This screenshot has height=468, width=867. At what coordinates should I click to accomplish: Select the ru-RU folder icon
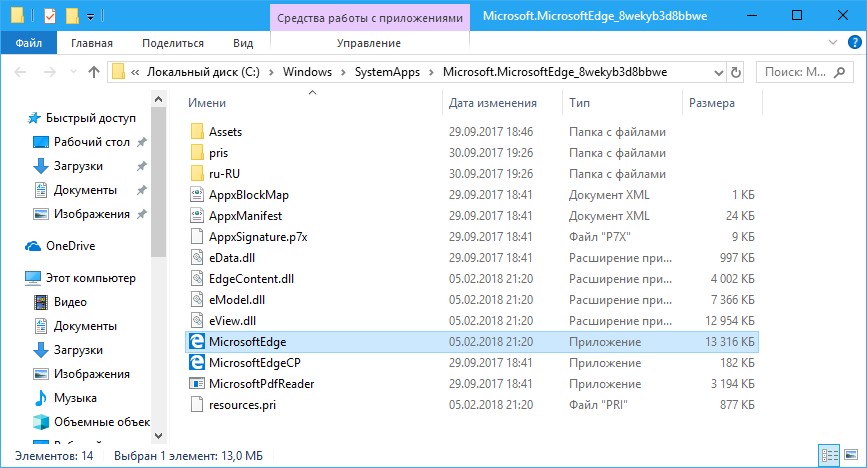click(x=197, y=174)
